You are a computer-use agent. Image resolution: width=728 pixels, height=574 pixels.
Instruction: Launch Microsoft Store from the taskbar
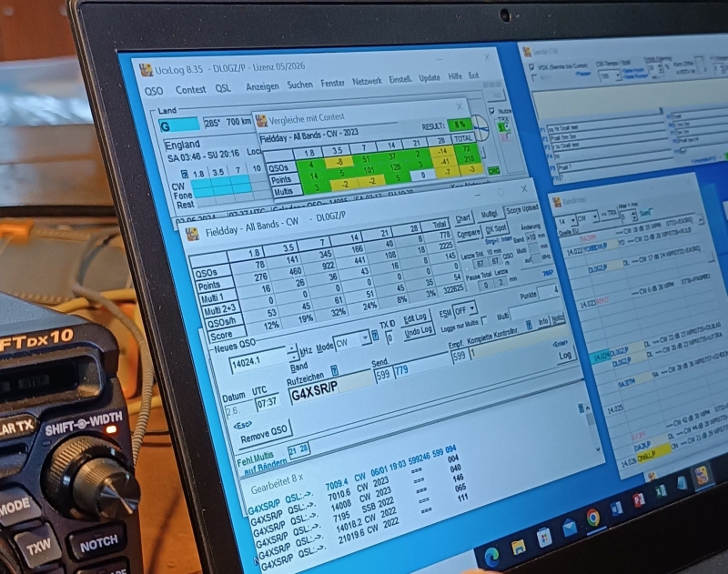543,538
